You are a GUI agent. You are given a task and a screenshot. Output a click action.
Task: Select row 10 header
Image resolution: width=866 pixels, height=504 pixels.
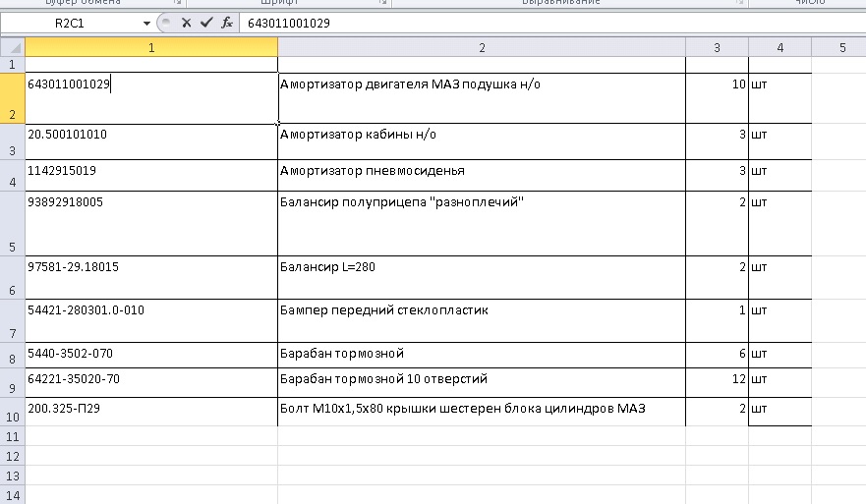pyautogui.click(x=12, y=412)
